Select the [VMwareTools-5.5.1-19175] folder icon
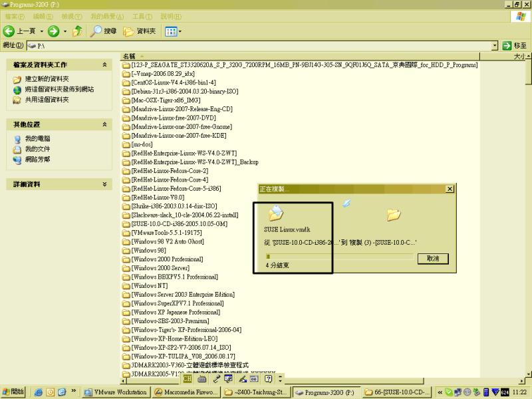The width and height of the screenshot is (532, 399). (x=126, y=233)
